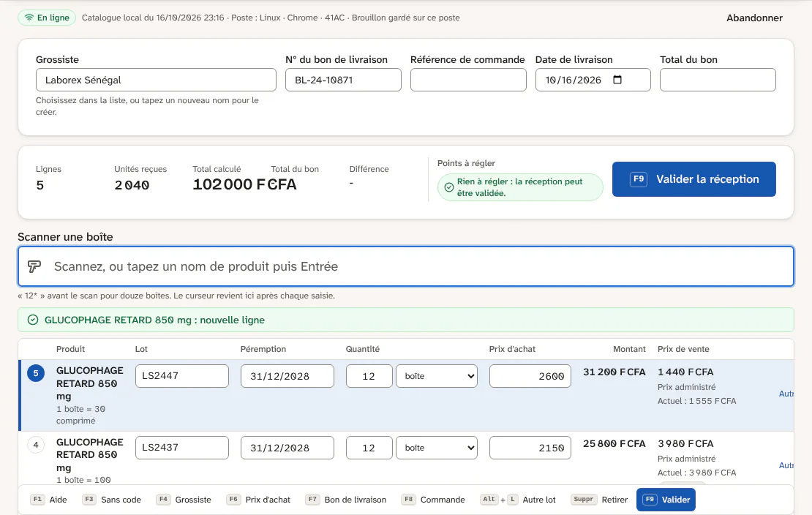
Task: Click the text Actuel : 1 555 FCFA
Action: (696, 400)
